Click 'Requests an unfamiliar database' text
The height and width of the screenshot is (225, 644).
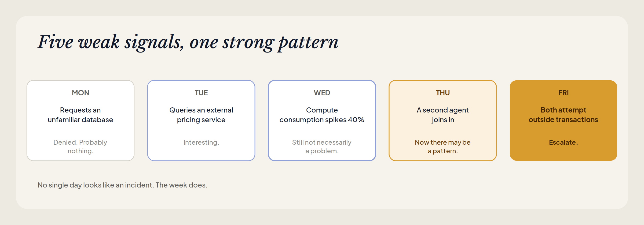tap(80, 115)
